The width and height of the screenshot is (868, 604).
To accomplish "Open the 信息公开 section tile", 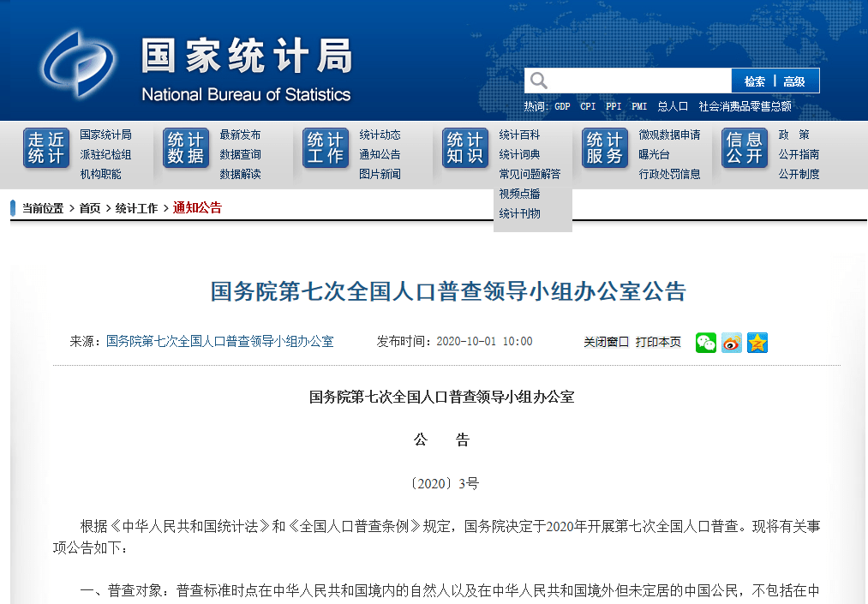I will 744,148.
